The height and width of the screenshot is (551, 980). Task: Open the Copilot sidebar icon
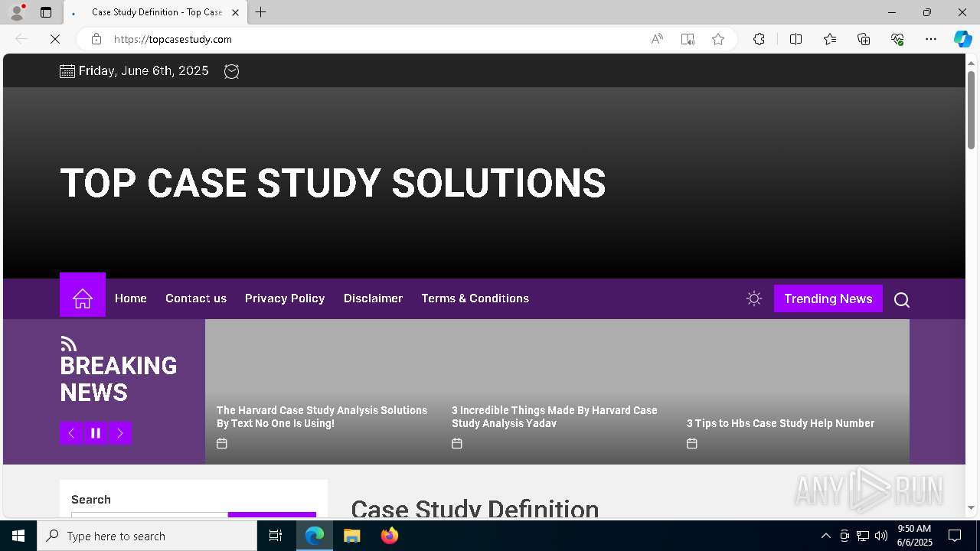click(x=962, y=39)
